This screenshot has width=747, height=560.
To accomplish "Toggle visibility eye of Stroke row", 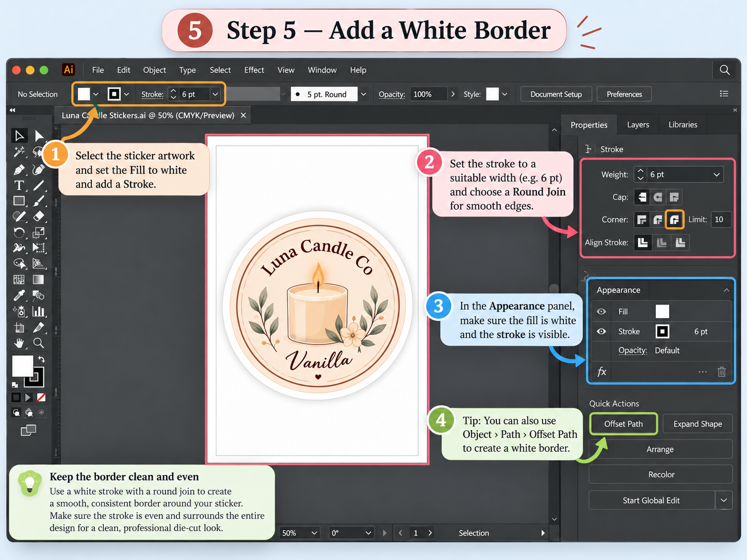I will 602,331.
